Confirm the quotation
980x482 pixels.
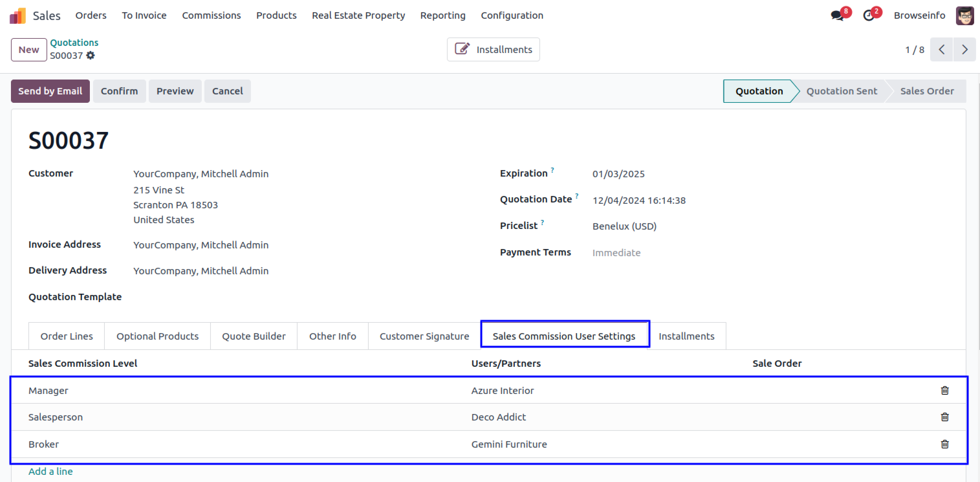click(x=119, y=91)
